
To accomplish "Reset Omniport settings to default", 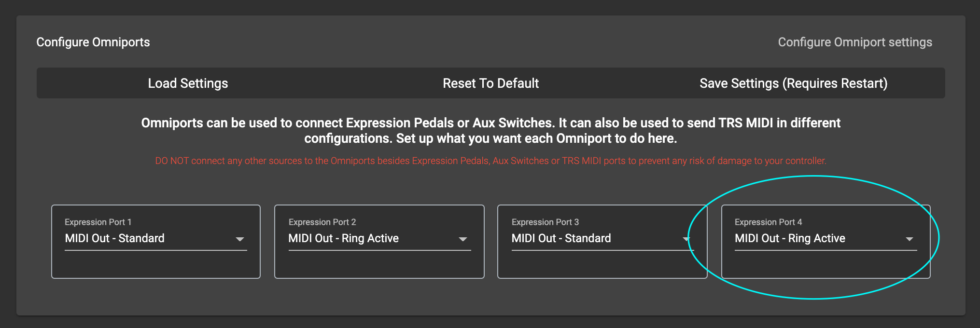I will (490, 83).
